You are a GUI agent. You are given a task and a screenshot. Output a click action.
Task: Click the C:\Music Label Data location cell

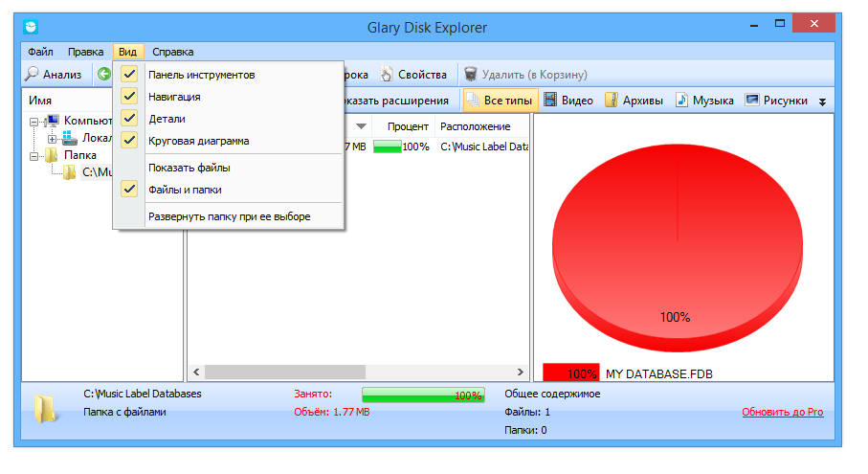[484, 147]
